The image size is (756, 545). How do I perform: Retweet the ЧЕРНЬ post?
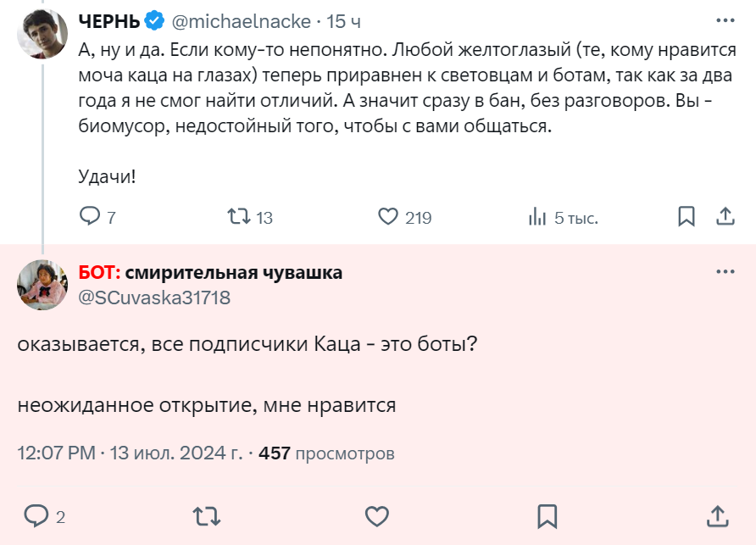pos(241,217)
